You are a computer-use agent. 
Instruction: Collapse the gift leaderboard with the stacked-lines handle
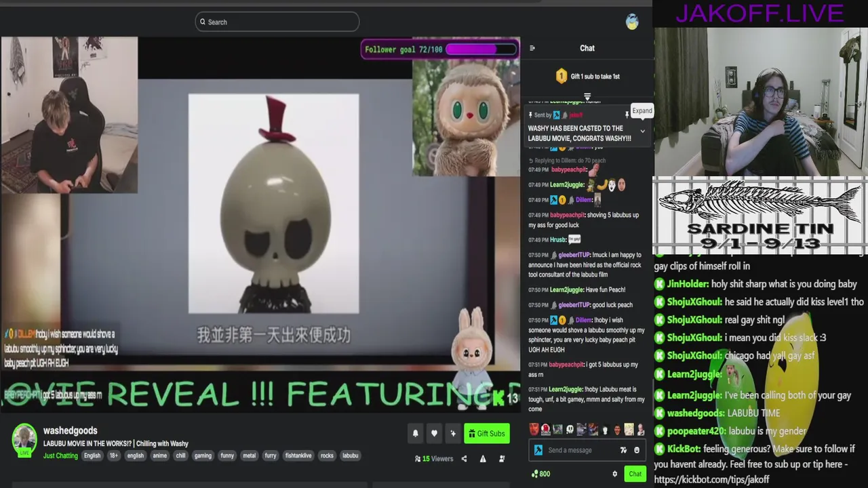coord(587,97)
